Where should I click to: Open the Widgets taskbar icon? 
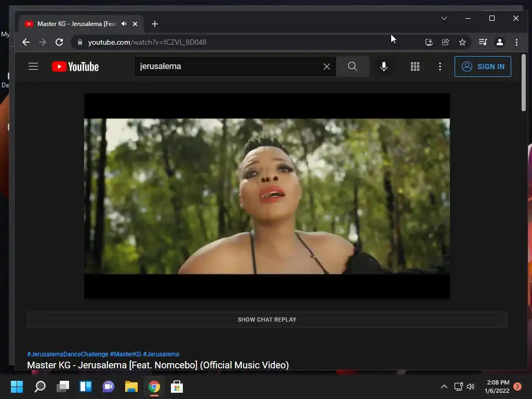(x=86, y=387)
